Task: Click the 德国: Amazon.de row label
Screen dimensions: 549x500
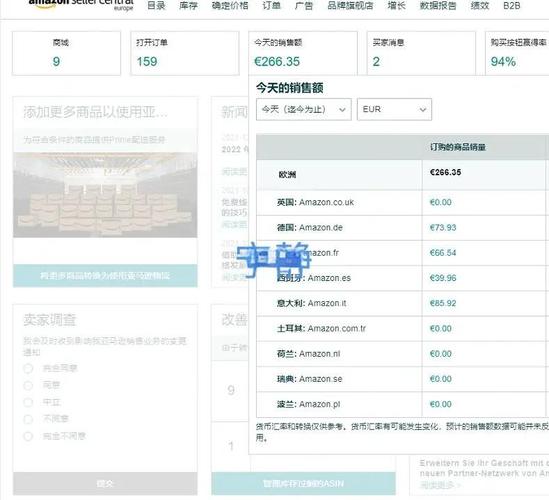Action: click(310, 228)
